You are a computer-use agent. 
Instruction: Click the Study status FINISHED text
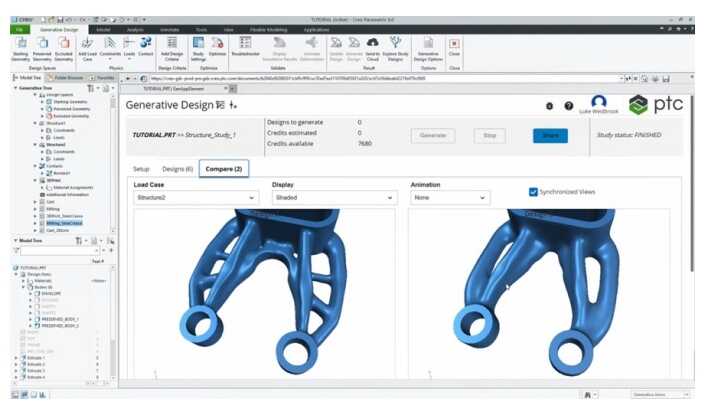(x=629, y=135)
